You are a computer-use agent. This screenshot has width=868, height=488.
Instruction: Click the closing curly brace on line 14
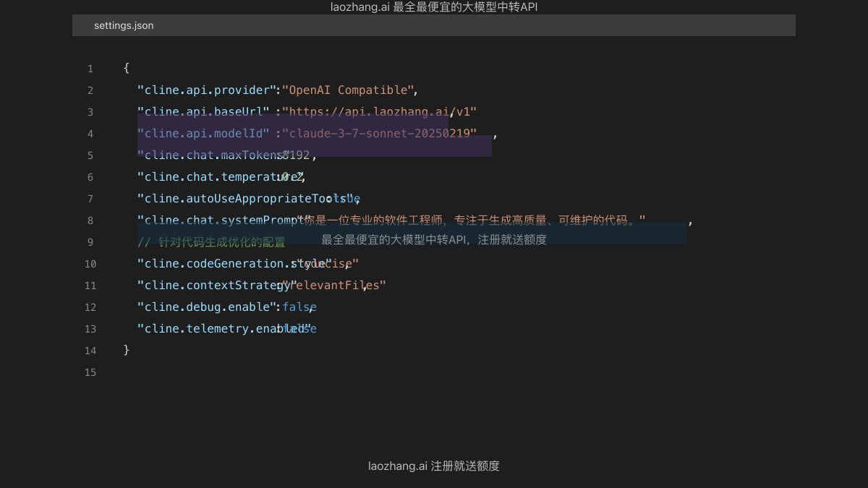[x=127, y=350]
